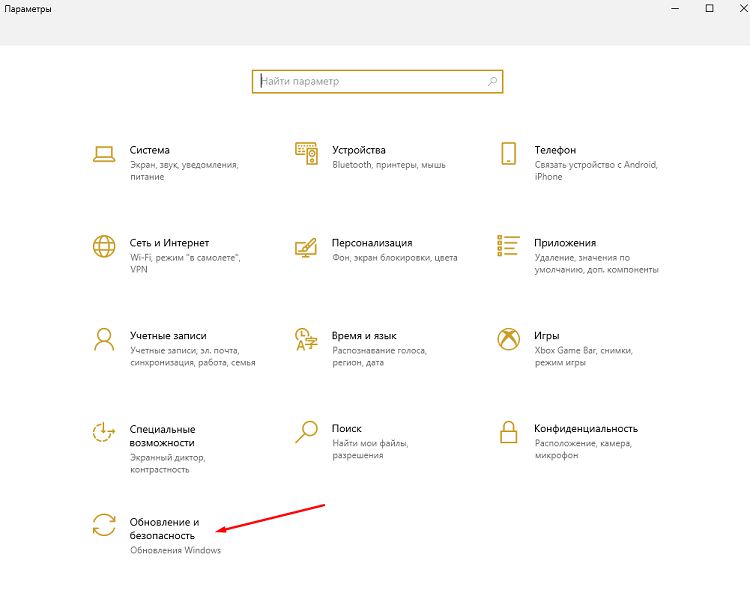Image resolution: width=750 pixels, height=590 pixels.
Task: Click the Система laptop icon
Action: (104, 153)
